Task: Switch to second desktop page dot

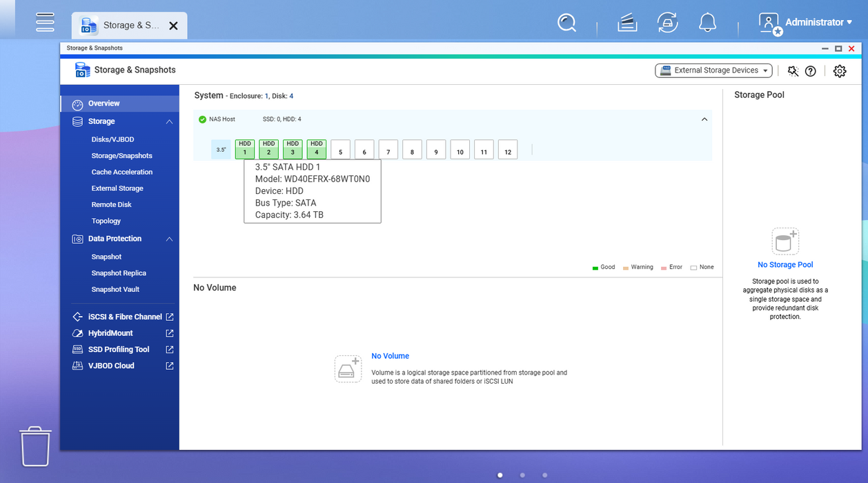Action: pyautogui.click(x=522, y=475)
